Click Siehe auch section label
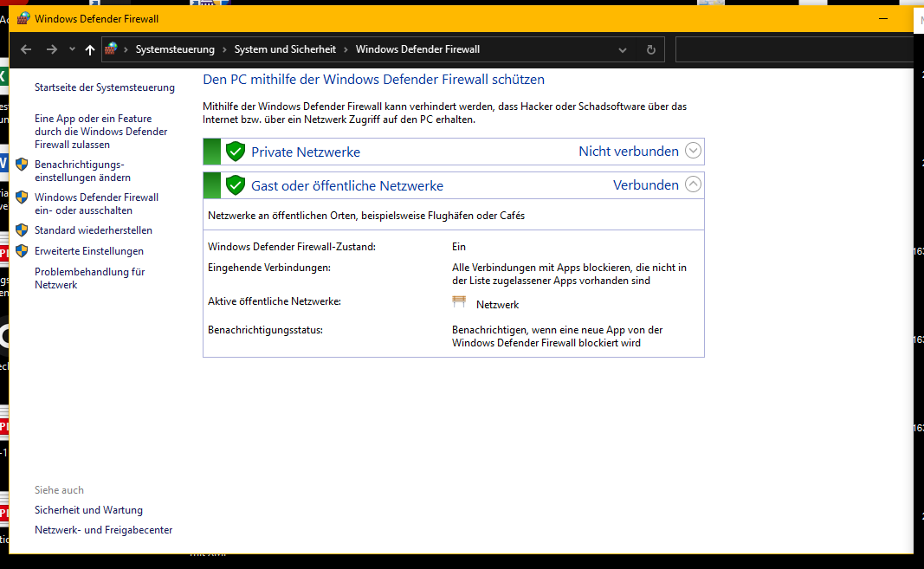 [59, 490]
